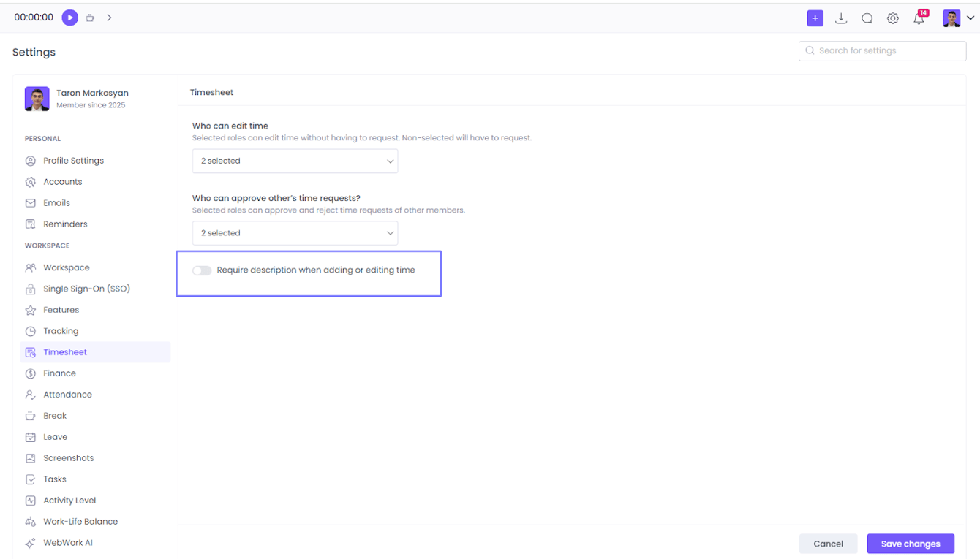Viewport: 980px width, 559px height.
Task: Expand the 'Who can approve other's time requests' dropdown
Action: coord(295,232)
